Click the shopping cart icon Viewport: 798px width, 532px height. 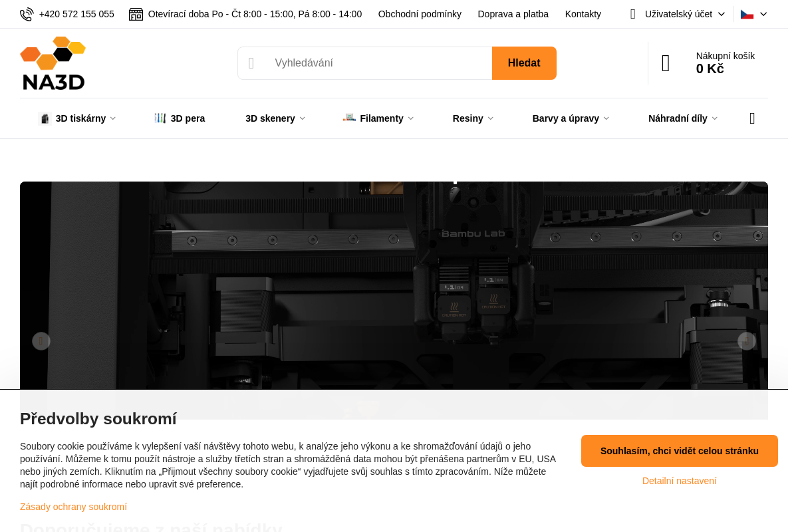tap(666, 63)
